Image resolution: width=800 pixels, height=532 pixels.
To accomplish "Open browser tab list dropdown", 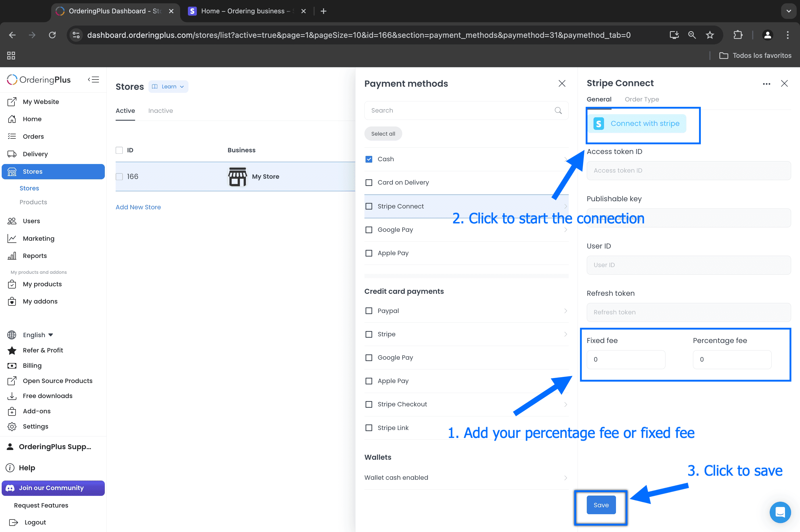I will 789,11.
